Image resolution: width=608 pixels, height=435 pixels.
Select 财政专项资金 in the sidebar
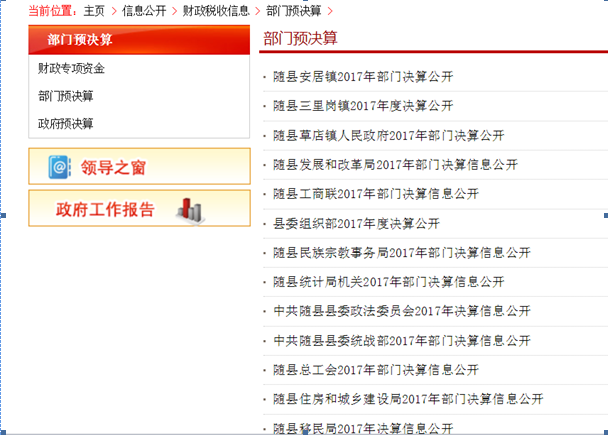71,69
